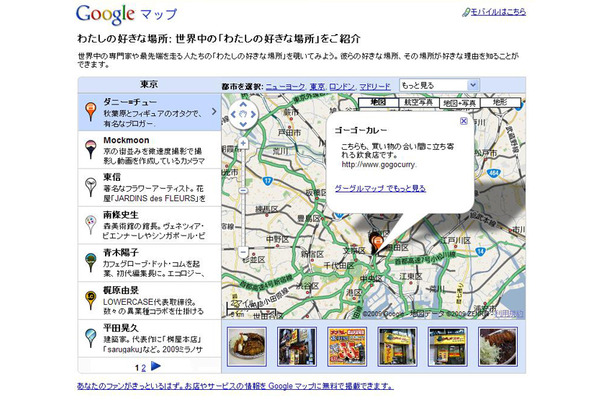The height and width of the screenshot is (400, 610).
Task: Open the cutlet with cabbage thumbnail
Action: 498,346
